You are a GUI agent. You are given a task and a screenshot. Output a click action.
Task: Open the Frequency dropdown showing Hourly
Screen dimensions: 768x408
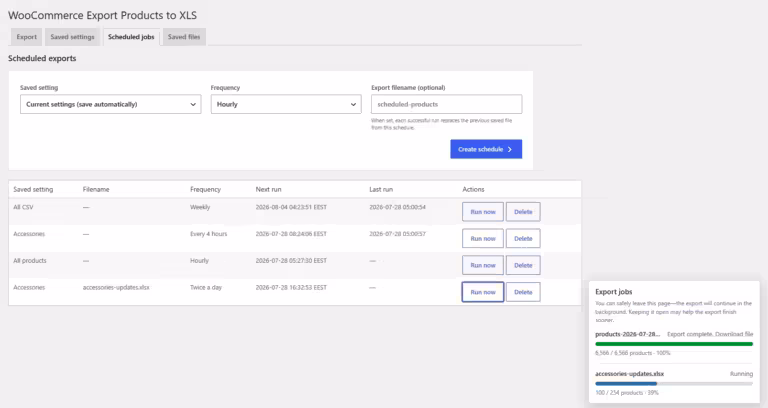point(286,104)
